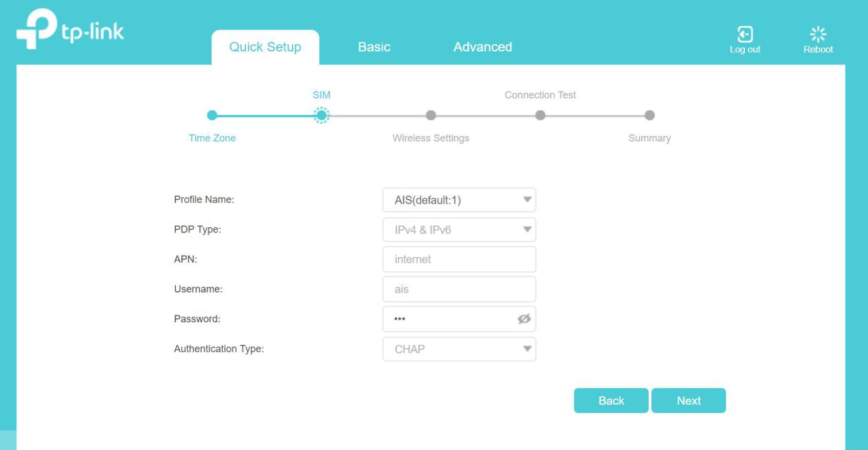Click the SIM step circle
The height and width of the screenshot is (450, 868).
tap(321, 115)
